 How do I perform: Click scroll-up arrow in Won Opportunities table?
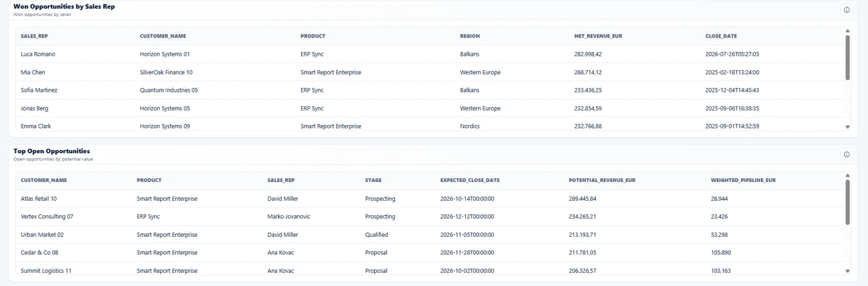(848, 30)
